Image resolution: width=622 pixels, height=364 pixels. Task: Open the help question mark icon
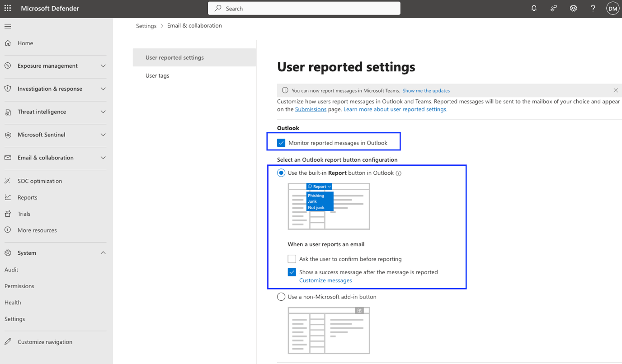(593, 8)
